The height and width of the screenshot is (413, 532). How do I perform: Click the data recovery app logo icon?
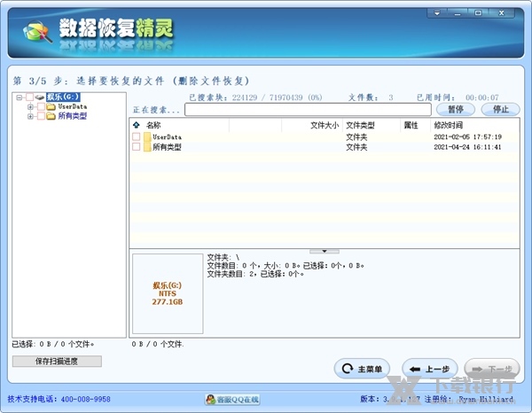click(x=37, y=31)
